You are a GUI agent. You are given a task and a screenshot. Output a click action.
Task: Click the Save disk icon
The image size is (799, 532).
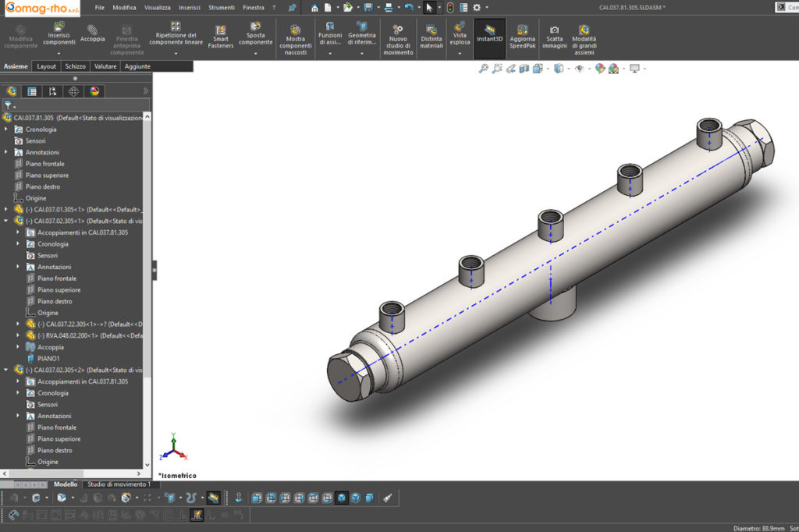tap(368, 8)
